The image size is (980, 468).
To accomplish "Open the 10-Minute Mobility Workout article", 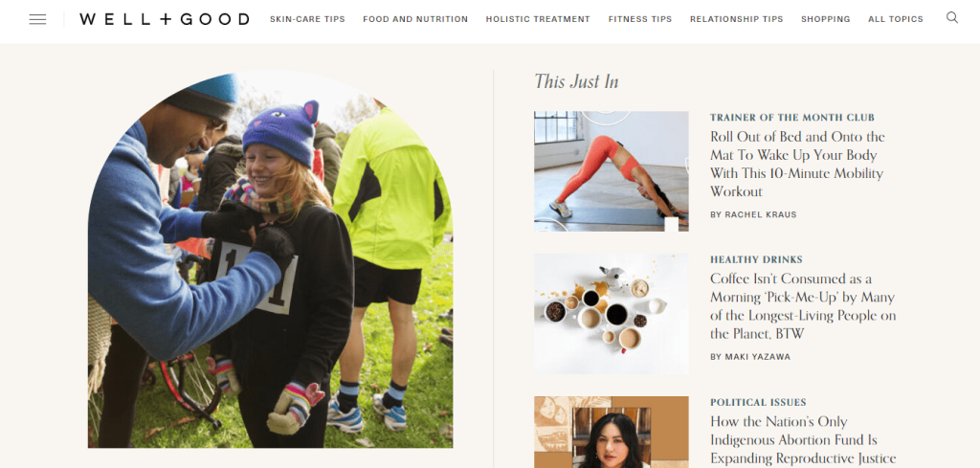I will [797, 164].
